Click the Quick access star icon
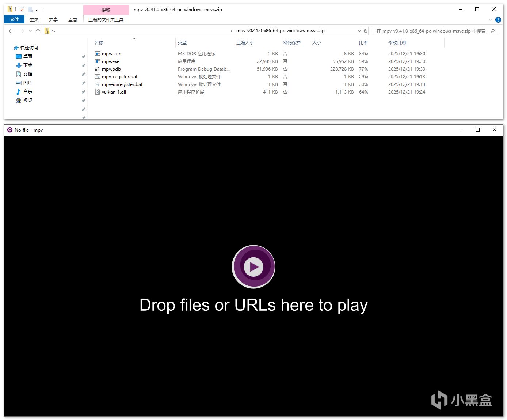Viewport: 507px width, 420px height. (x=16, y=48)
